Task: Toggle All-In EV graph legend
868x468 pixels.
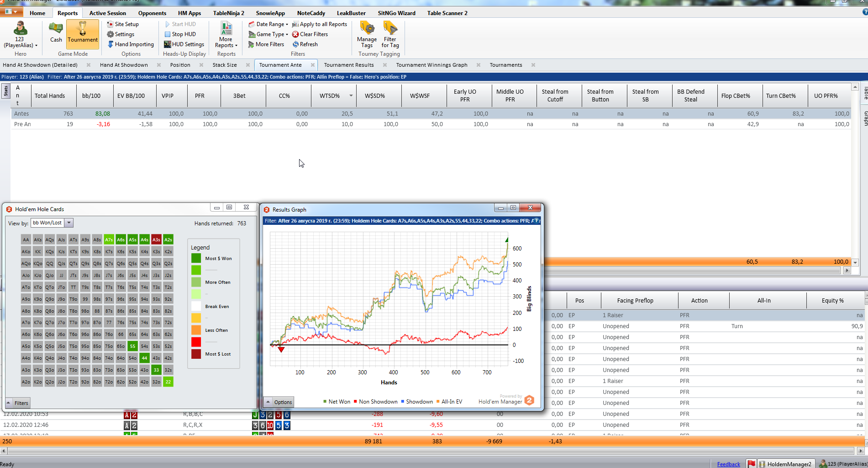Action: [x=449, y=402]
